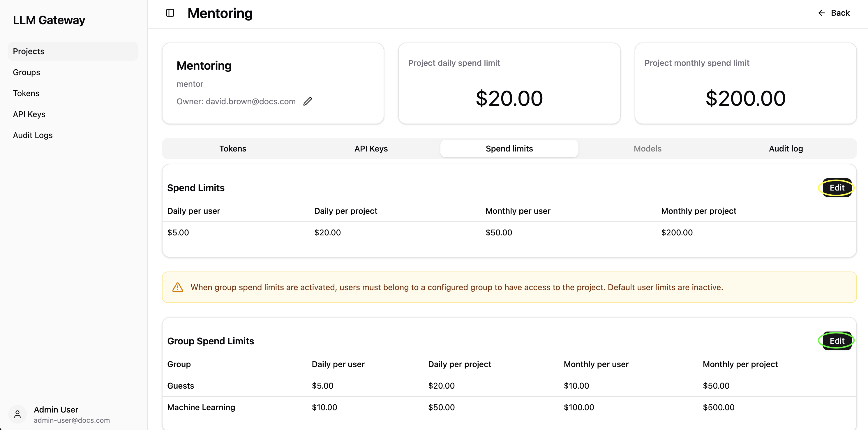Select the Spend limits tab
This screenshot has width=868, height=430.
pos(509,149)
